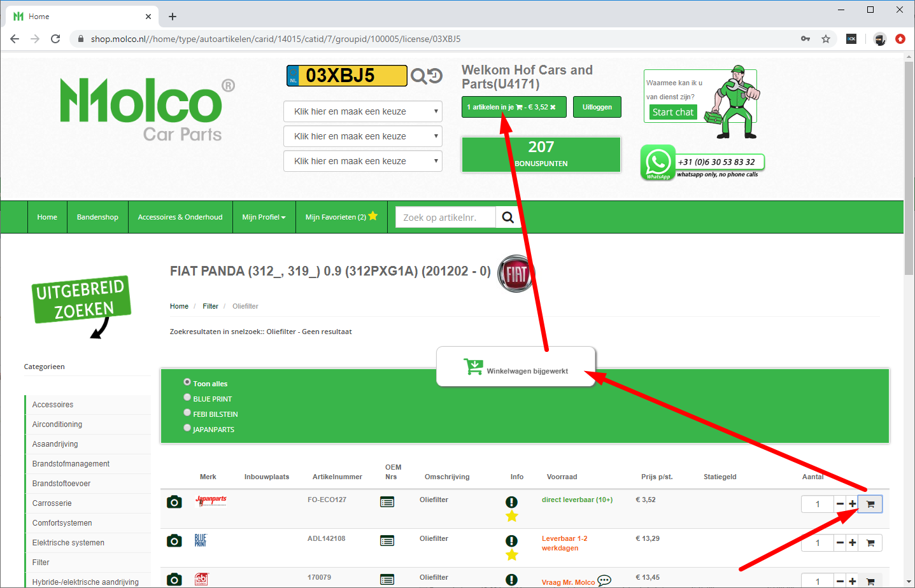915x588 pixels.
Task: Click the article number search magnifier button
Action: tap(507, 217)
